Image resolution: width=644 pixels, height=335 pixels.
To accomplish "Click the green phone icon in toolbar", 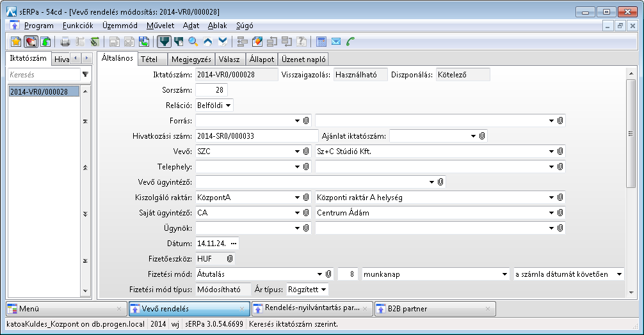I will (350, 42).
